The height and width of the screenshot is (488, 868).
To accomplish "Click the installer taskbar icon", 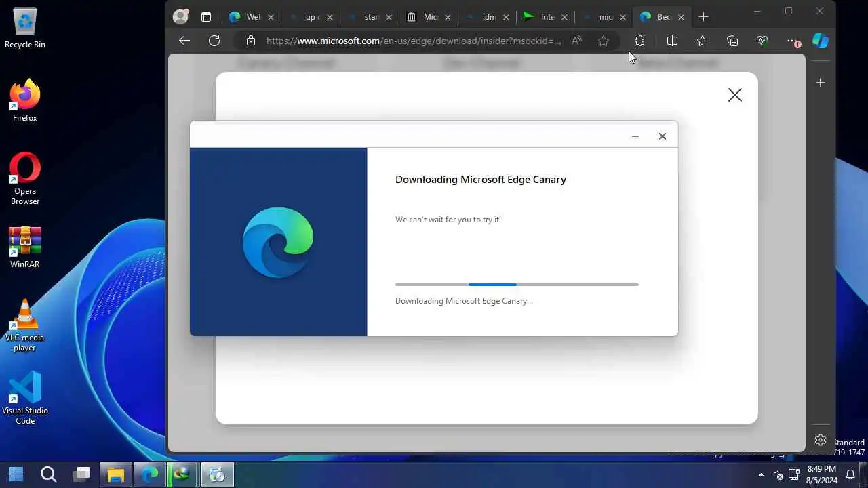I will pos(217,474).
